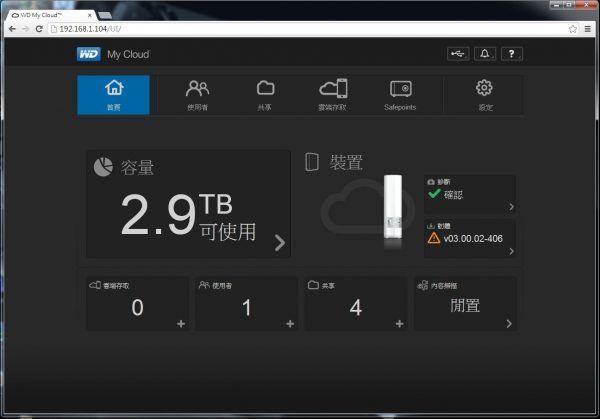
Task: Click the 閒置 idle status text
Action: [465, 306]
